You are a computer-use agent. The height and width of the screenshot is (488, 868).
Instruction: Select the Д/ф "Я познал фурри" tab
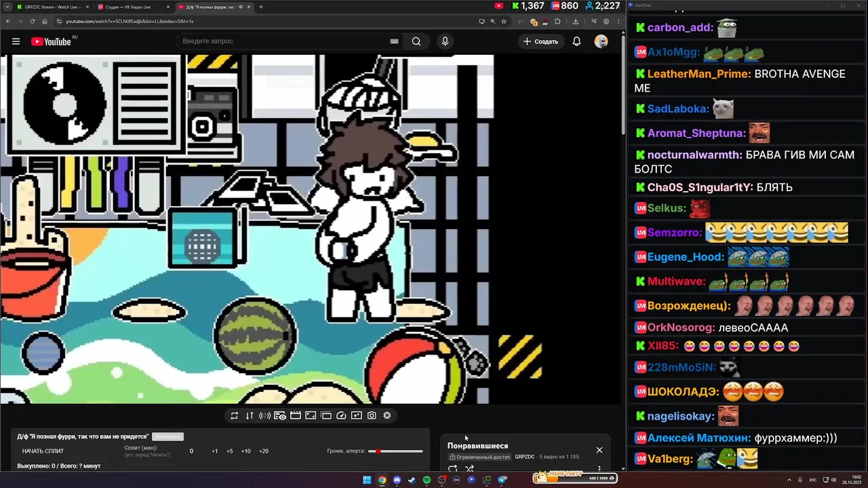[214, 7]
